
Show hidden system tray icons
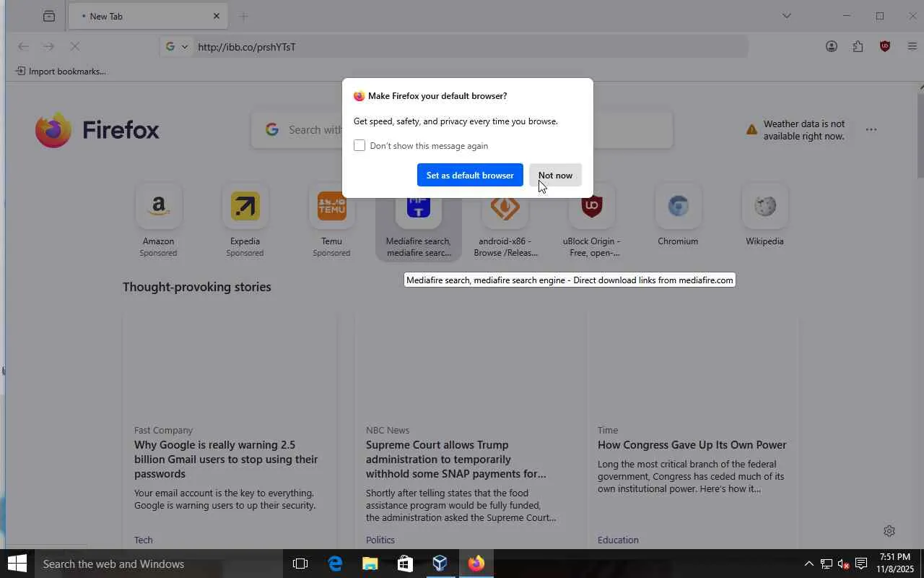pos(808,564)
